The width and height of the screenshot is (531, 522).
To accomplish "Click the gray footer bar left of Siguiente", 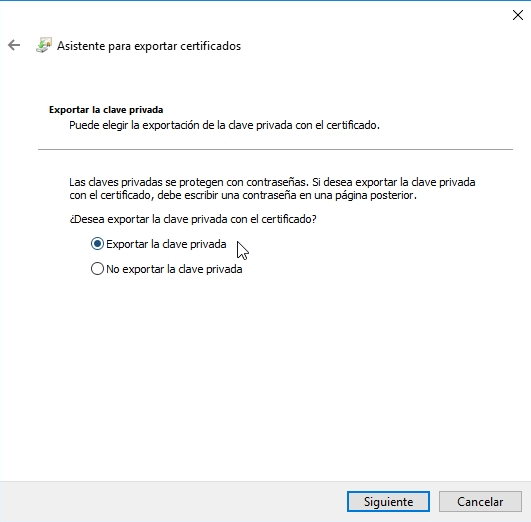I will (x=173, y=502).
